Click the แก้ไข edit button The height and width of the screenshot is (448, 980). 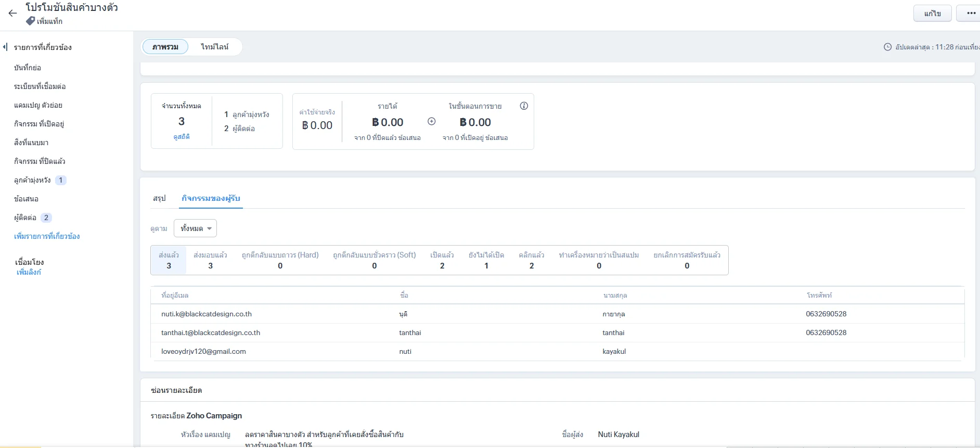932,14
